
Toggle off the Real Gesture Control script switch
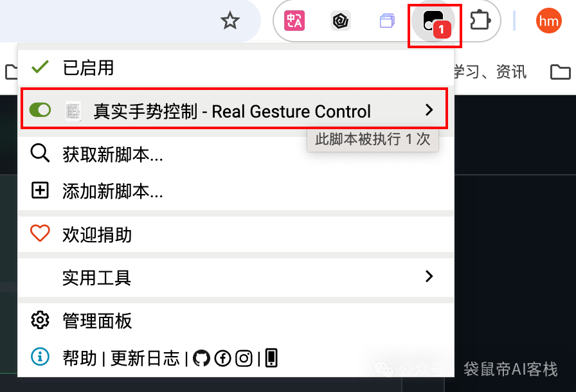[x=40, y=110]
